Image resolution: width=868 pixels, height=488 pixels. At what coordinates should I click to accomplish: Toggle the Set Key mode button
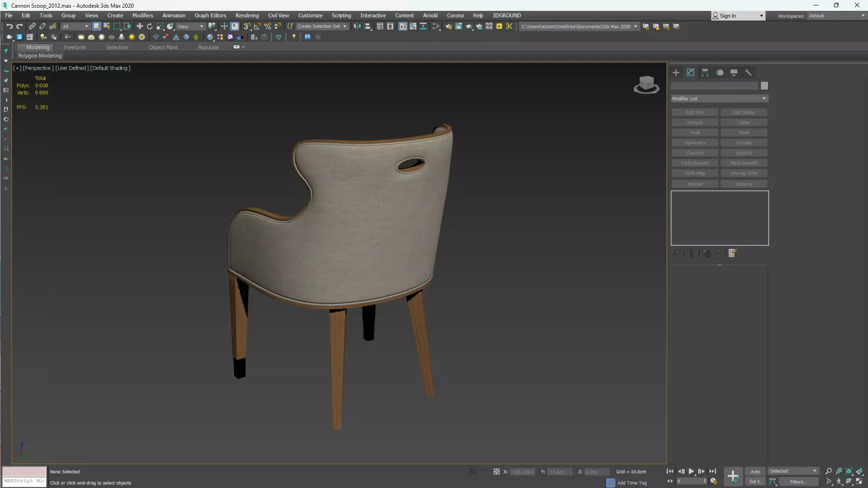pyautogui.click(x=755, y=482)
